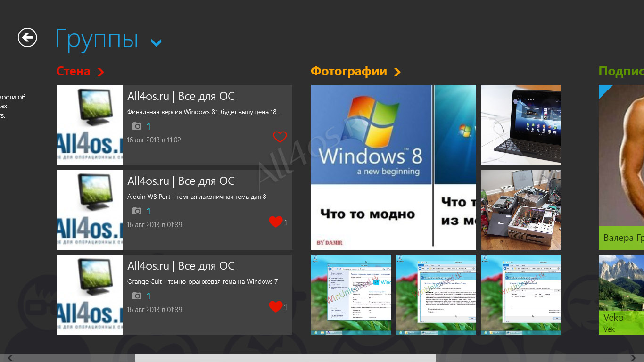Open the Стена section
The image size is (644, 362).
pyautogui.click(x=73, y=71)
